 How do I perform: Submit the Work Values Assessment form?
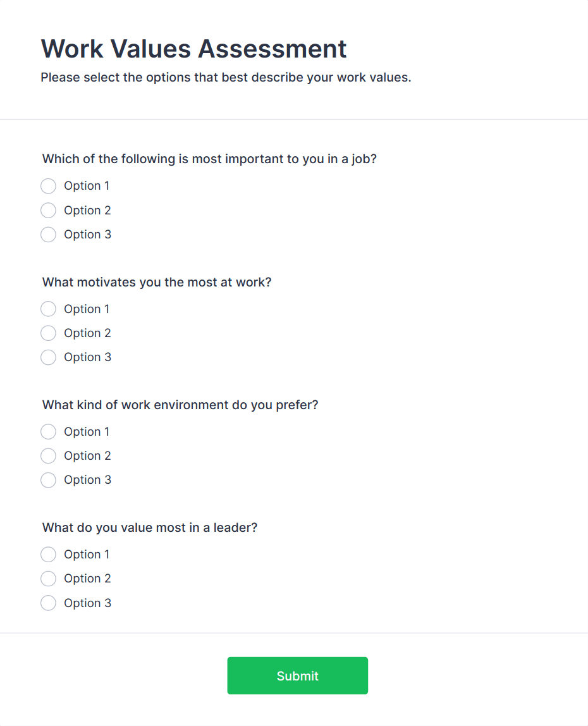point(297,675)
